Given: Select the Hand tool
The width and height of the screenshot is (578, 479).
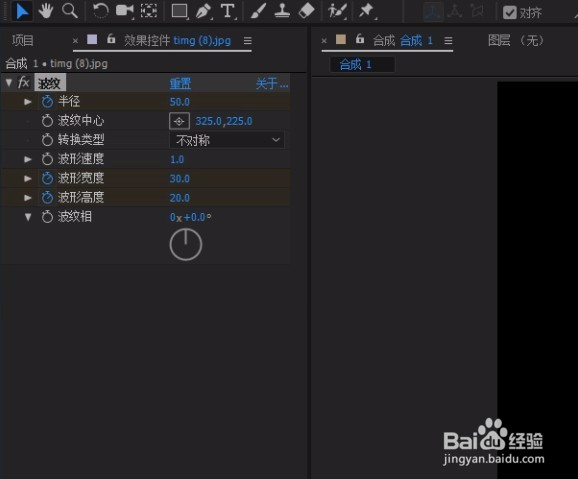Looking at the screenshot, I should pos(46,11).
